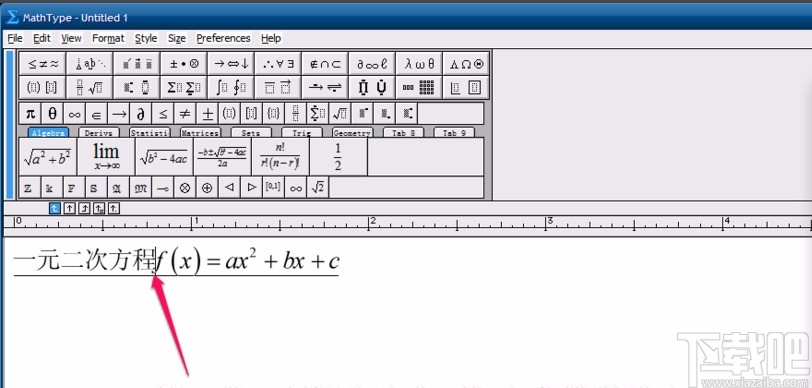Switch to the Geometry tab

(x=352, y=133)
